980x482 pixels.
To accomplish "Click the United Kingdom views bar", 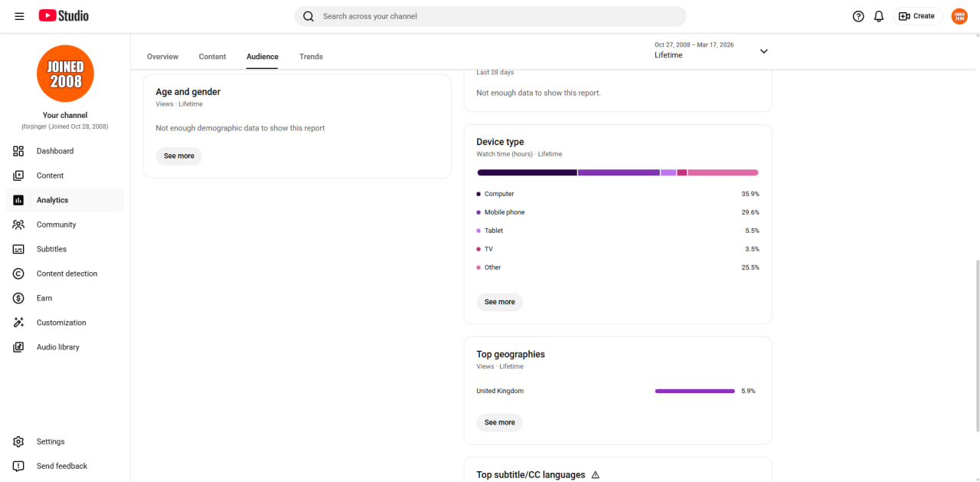I will point(695,391).
